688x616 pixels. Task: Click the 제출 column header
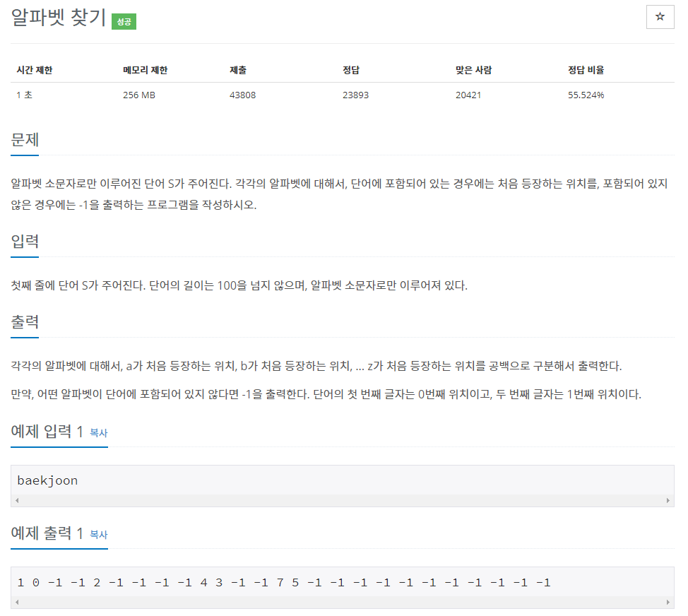(238, 70)
